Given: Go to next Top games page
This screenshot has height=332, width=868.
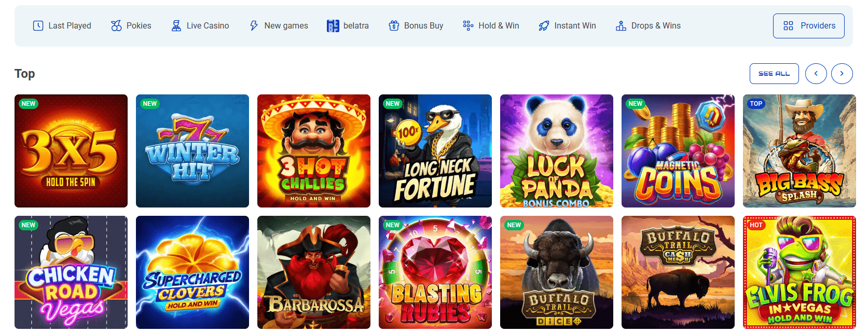Looking at the screenshot, I should pyautogui.click(x=842, y=74).
